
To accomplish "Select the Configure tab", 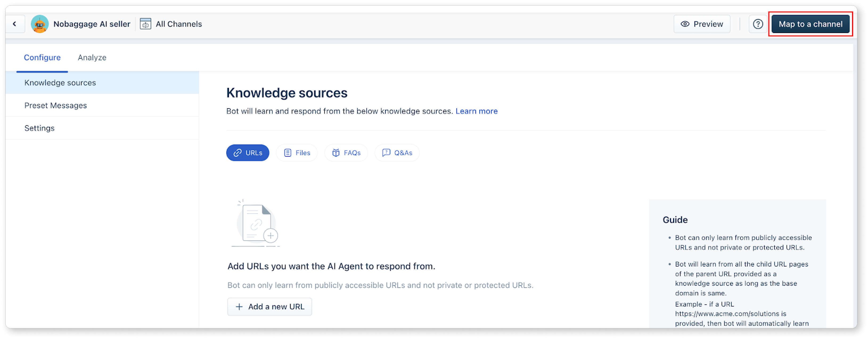I will click(42, 58).
